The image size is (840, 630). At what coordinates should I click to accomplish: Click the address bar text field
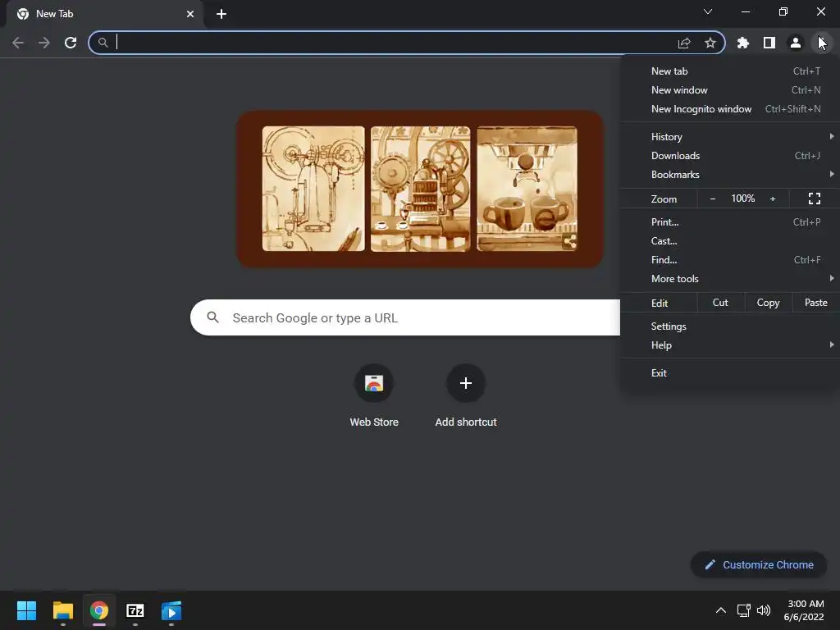(394, 43)
